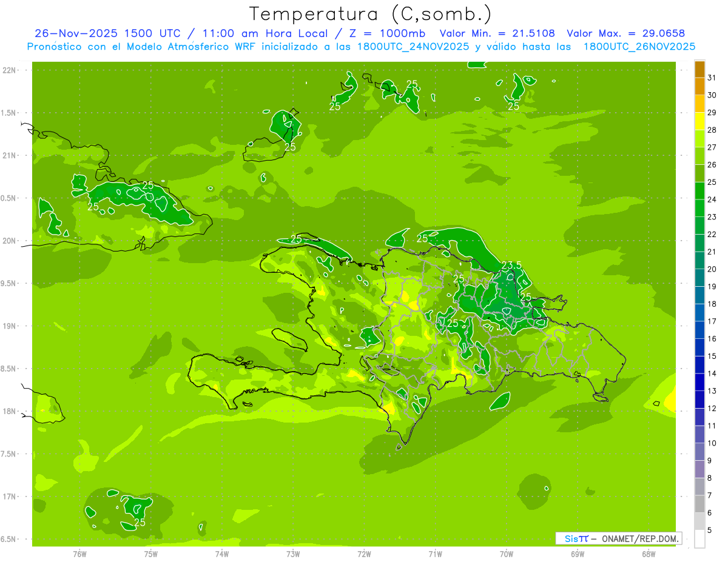Screen dimensions: 728x562
Task: Click the 'ONAMET/REP.DOM.' credit label
Action: coord(641,538)
